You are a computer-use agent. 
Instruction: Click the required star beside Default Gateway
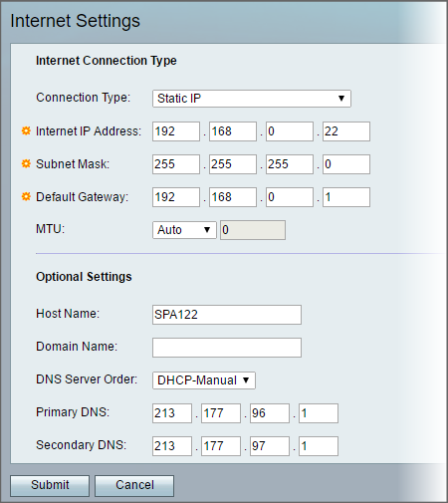[x=26, y=196]
